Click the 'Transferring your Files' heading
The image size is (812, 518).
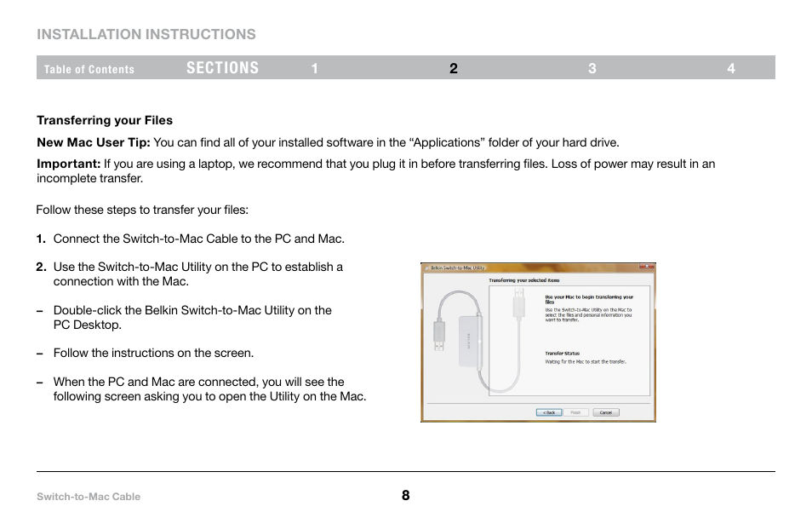(x=105, y=120)
